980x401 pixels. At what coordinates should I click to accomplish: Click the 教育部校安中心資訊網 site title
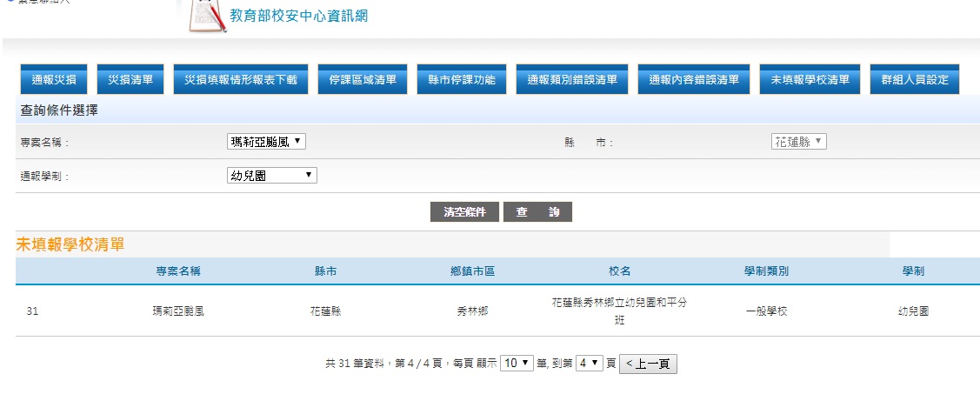pyautogui.click(x=299, y=17)
